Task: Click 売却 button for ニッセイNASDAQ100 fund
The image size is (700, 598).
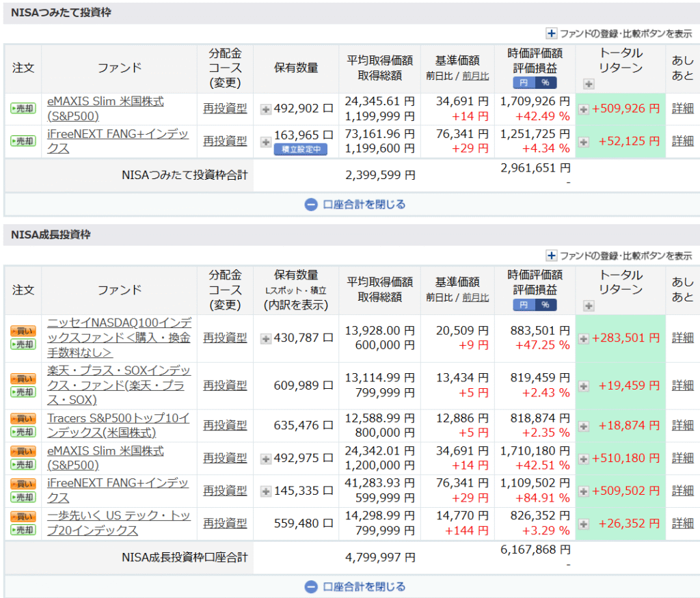Action: (x=23, y=344)
